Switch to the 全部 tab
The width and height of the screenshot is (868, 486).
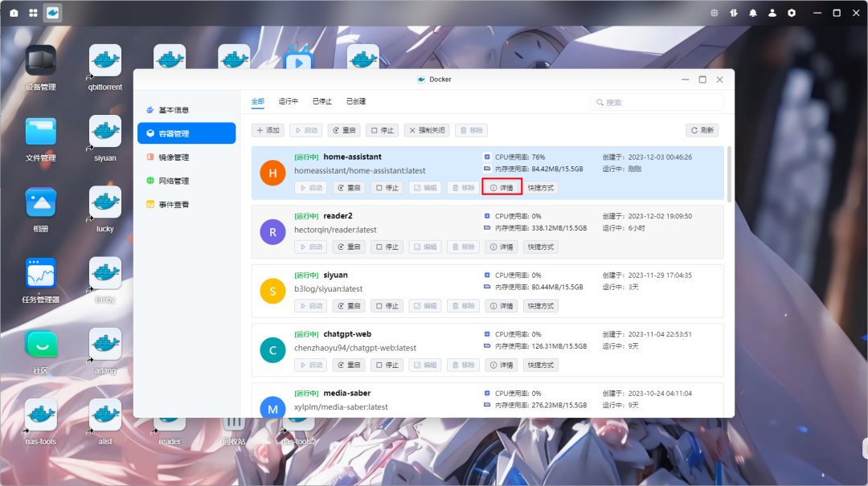(258, 101)
